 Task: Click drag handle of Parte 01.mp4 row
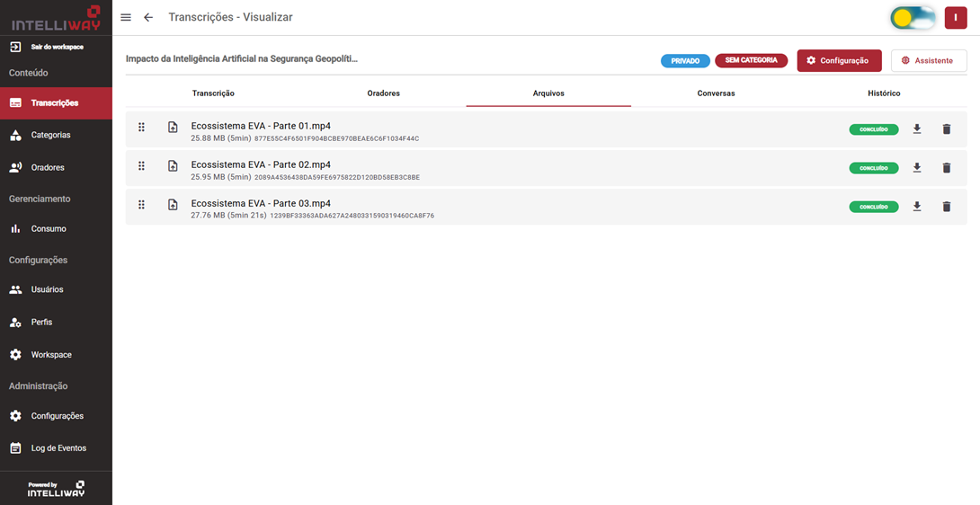[141, 128]
